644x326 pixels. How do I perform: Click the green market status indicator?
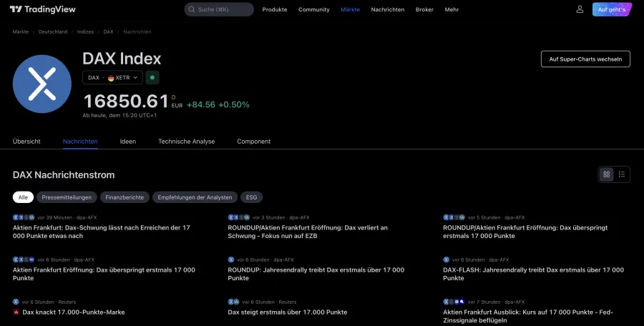(152, 78)
